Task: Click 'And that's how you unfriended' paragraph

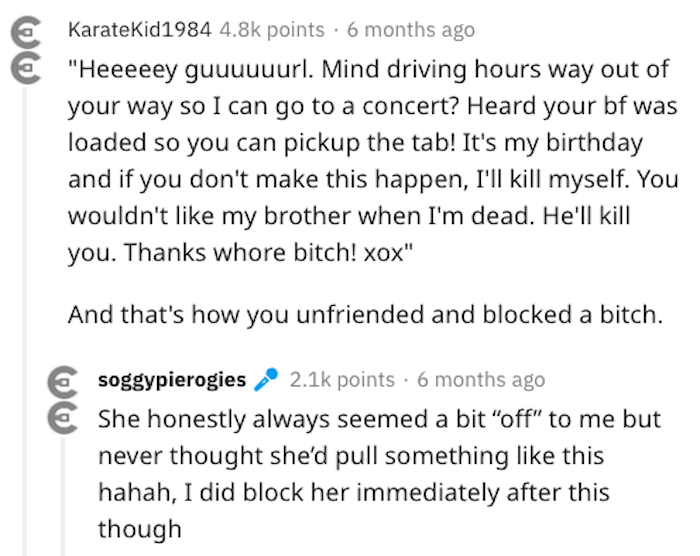Action: tap(365, 314)
